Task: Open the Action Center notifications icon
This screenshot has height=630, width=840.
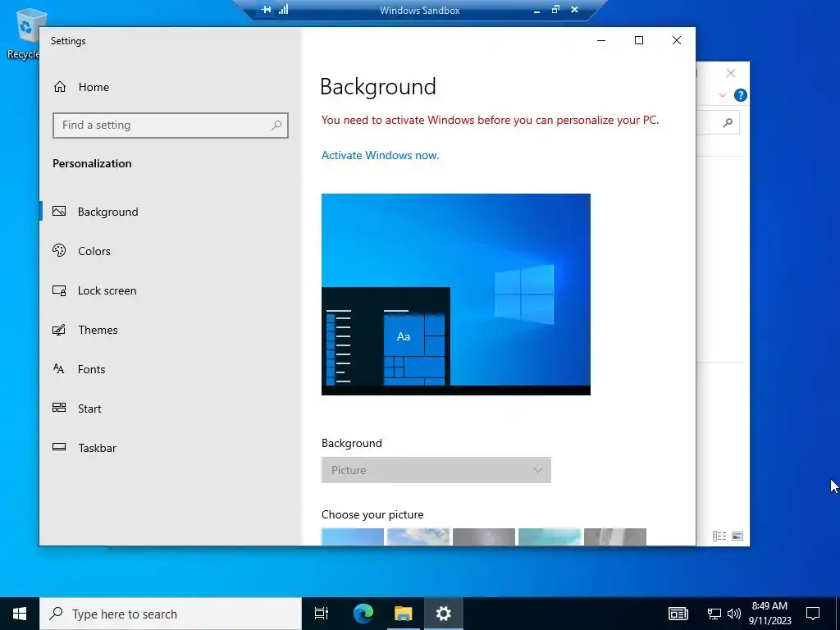Action: (x=813, y=614)
